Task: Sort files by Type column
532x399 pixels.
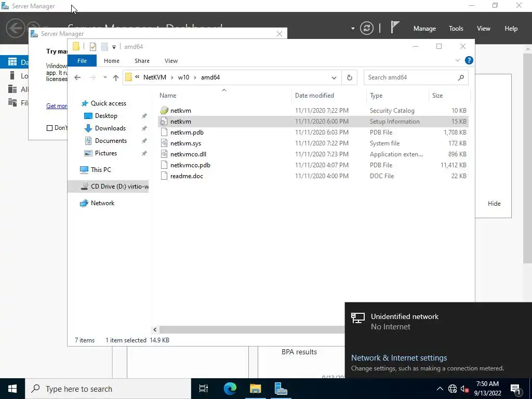Action: (x=376, y=96)
